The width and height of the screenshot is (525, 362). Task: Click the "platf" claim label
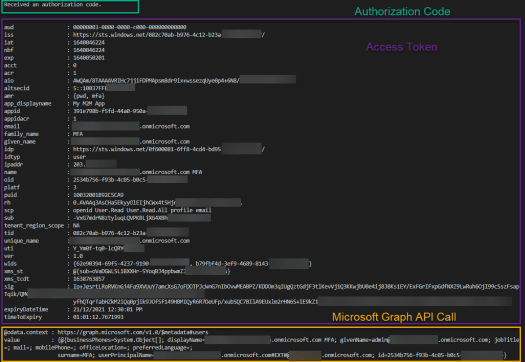coord(12,188)
